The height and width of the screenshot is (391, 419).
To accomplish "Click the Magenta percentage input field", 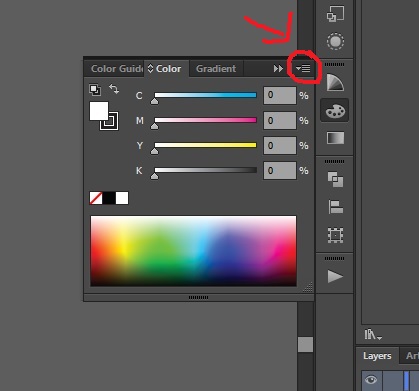I will (x=280, y=120).
